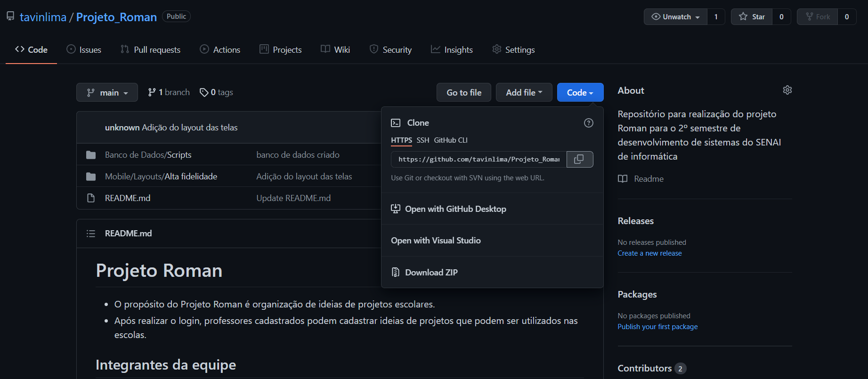Click the branch icon beside 1 branch
Screen dimensions: 868x379
[x=152, y=92]
